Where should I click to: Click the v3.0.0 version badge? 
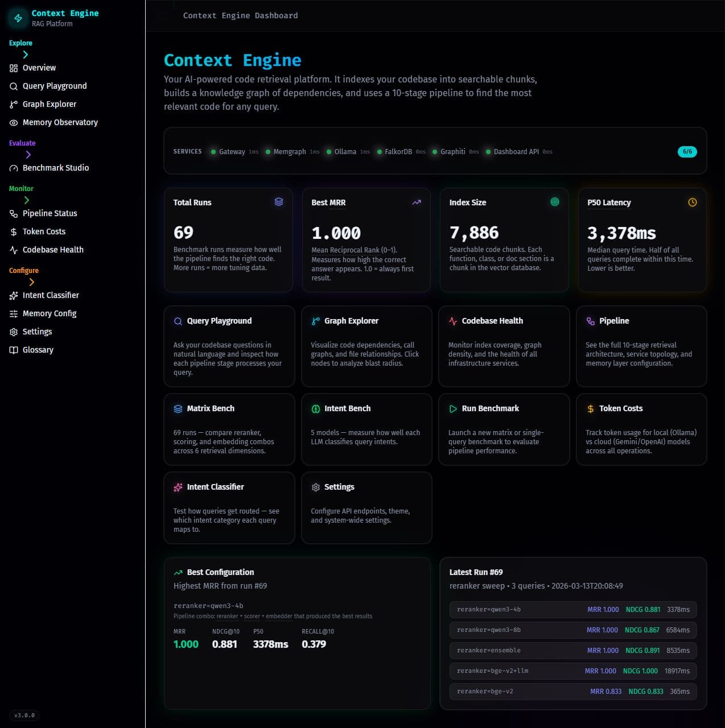tap(24, 715)
